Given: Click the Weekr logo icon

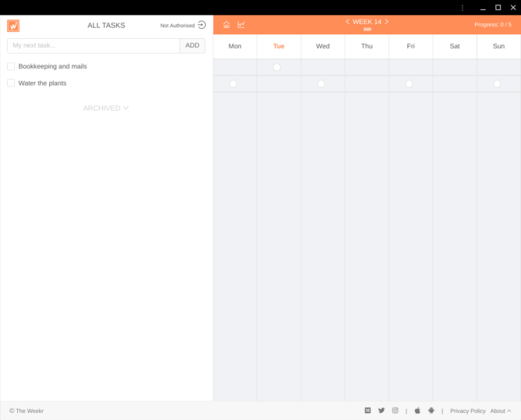Looking at the screenshot, I should tap(13, 26).
